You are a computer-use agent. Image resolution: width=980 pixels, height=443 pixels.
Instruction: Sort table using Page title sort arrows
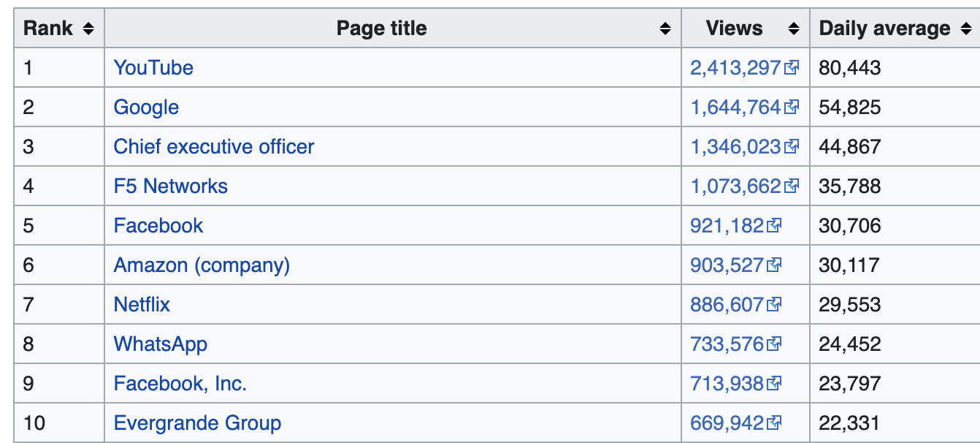665,29
